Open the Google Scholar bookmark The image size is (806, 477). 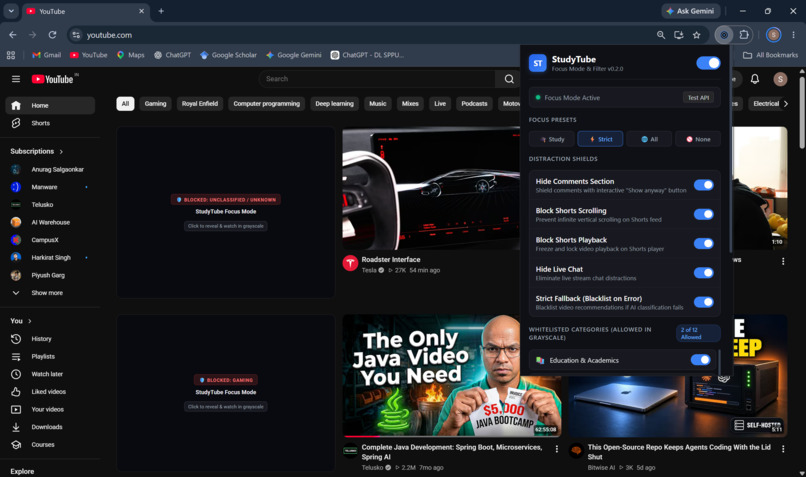pos(228,55)
